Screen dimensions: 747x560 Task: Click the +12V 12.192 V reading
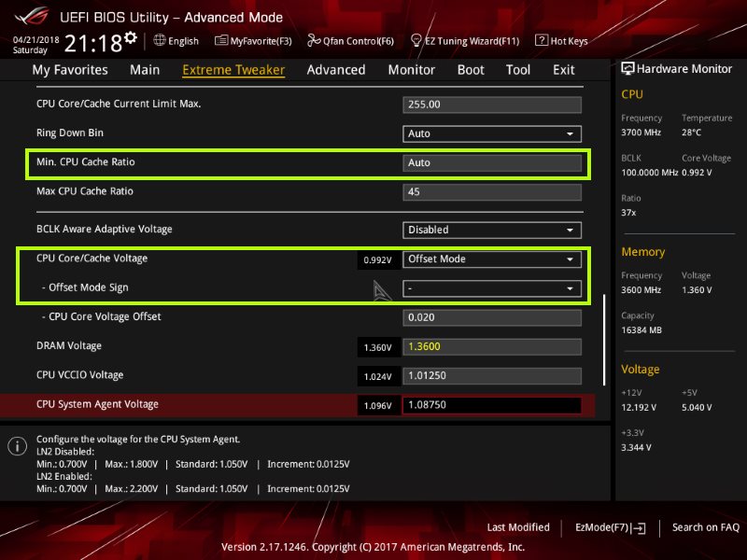(639, 408)
